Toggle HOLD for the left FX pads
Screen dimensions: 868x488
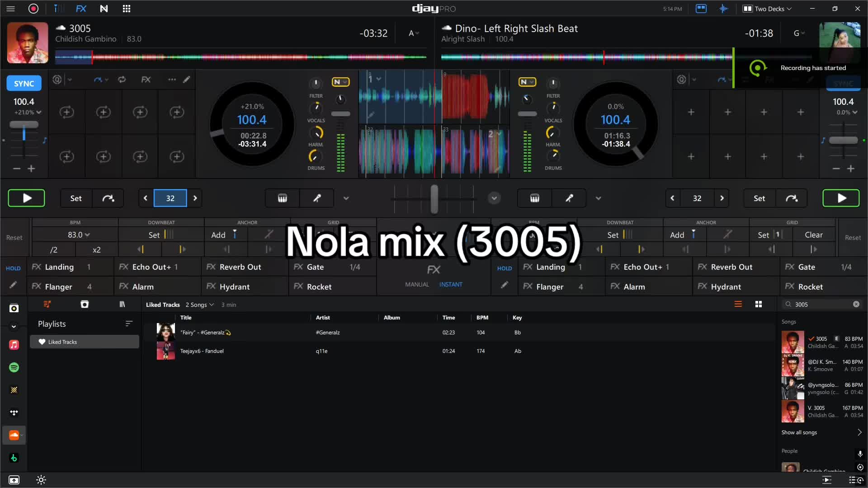(13, 268)
